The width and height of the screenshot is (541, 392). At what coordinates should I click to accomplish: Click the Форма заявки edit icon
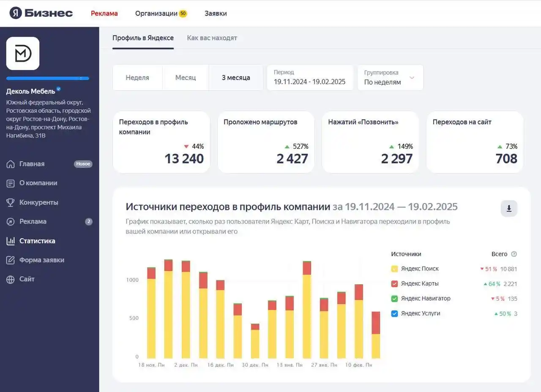(x=11, y=260)
